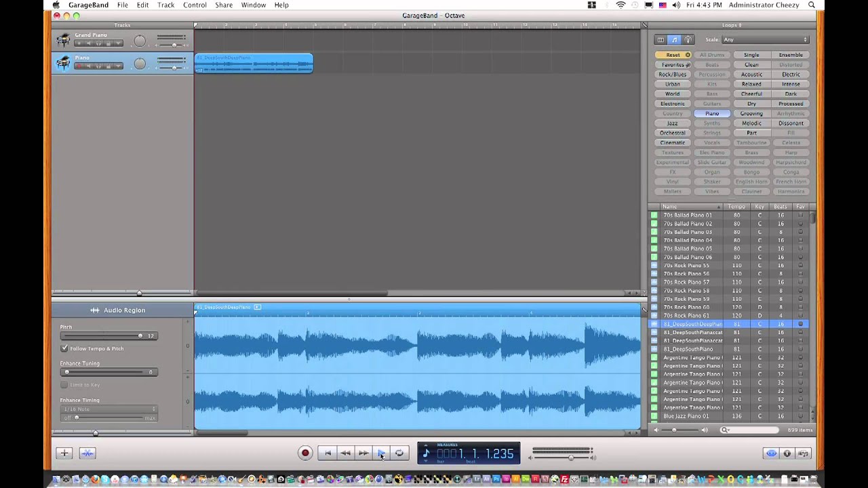Open the Track Info pane button
The height and width of the screenshot is (488, 868).
pos(787,453)
